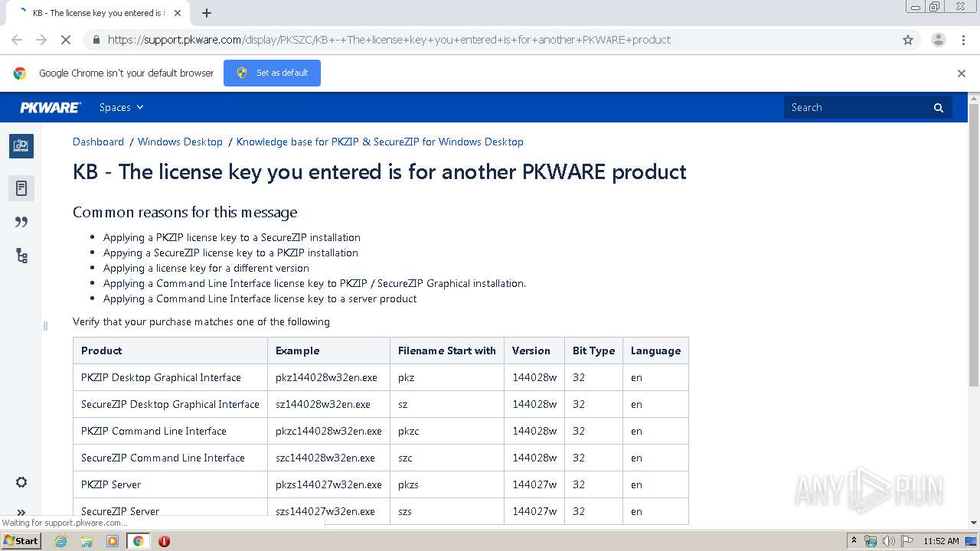
Task: Click the space settings gear icon
Action: [21, 482]
